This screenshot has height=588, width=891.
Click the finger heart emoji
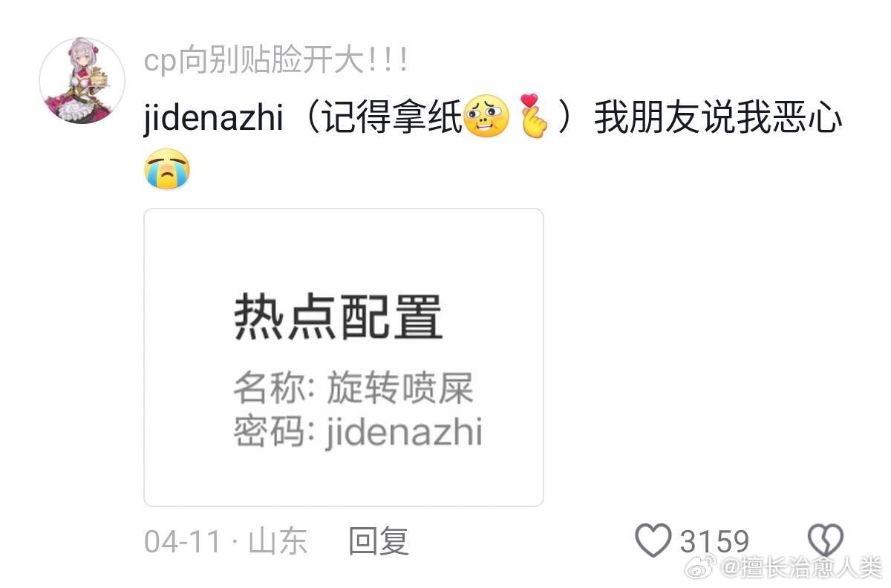point(534,116)
